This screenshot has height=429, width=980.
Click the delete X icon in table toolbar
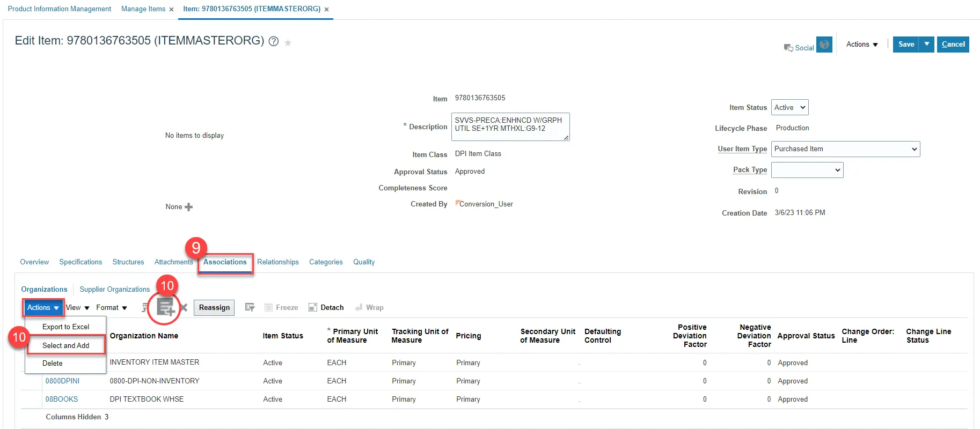tap(184, 308)
